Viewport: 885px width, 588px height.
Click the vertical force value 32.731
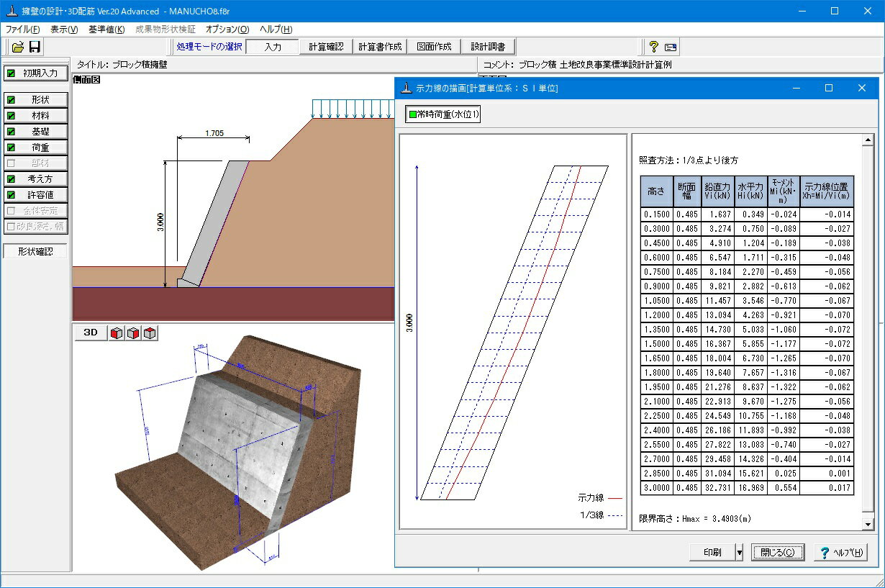(x=717, y=488)
